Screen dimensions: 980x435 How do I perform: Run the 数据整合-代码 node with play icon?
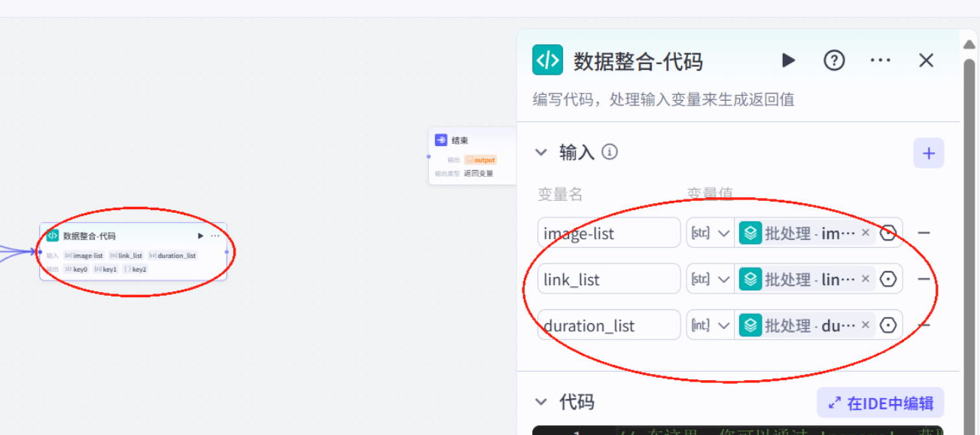point(788,60)
